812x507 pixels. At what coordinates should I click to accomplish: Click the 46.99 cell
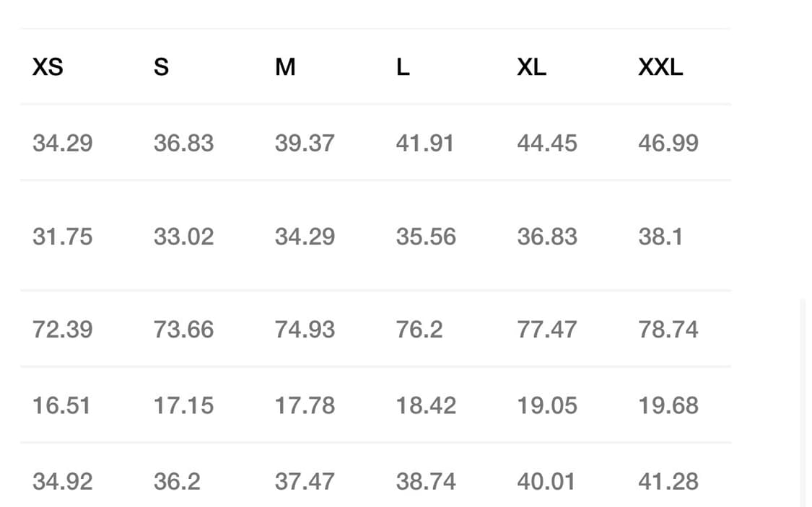(x=668, y=143)
